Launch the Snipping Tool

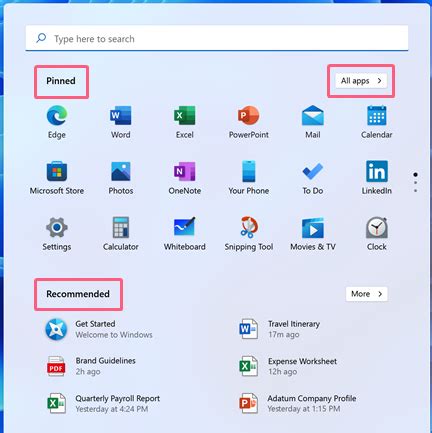pyautogui.click(x=249, y=234)
